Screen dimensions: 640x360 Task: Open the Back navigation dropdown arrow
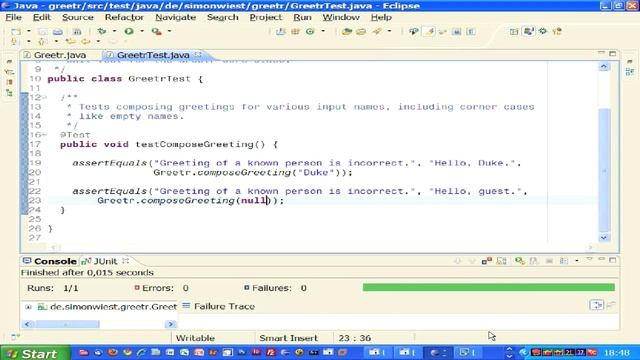coord(98,41)
